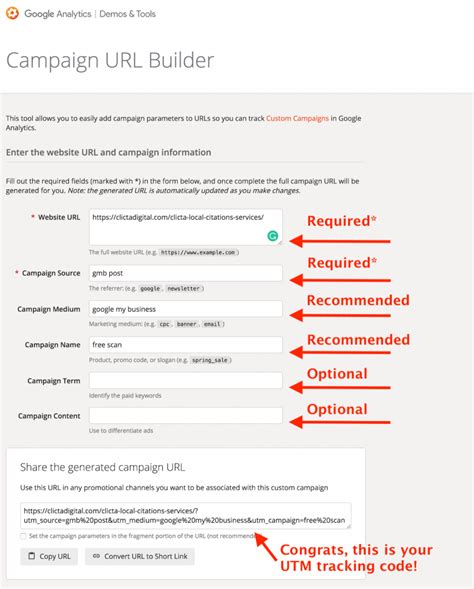Click the Campaign Name field with free scan
Image resolution: width=474 pixels, height=589 pixels.
coord(186,344)
